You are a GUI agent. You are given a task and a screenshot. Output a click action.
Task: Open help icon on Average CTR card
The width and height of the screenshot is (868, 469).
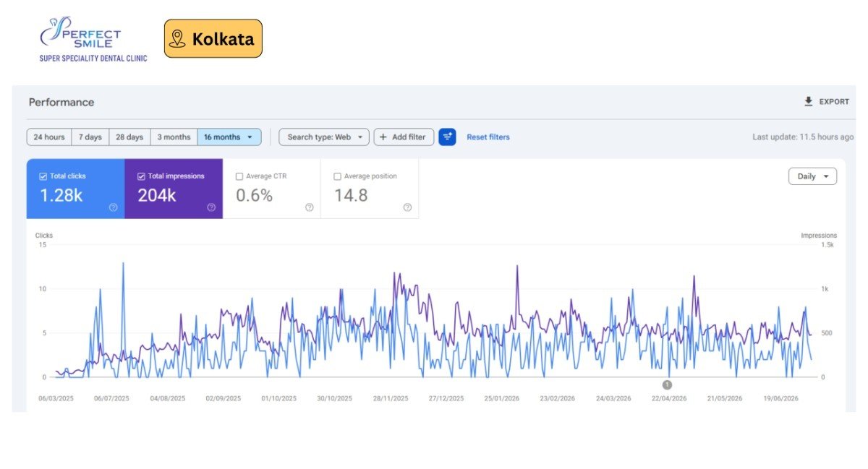pos(310,207)
